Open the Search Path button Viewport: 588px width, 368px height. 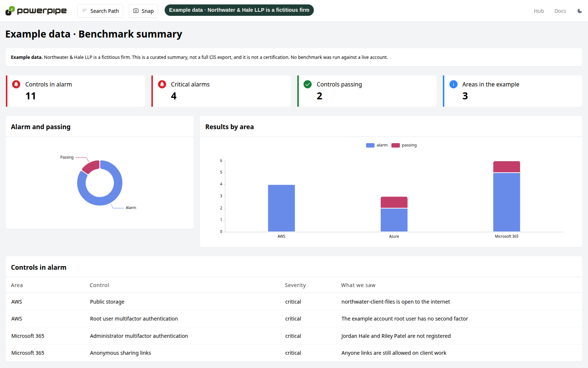click(x=100, y=11)
